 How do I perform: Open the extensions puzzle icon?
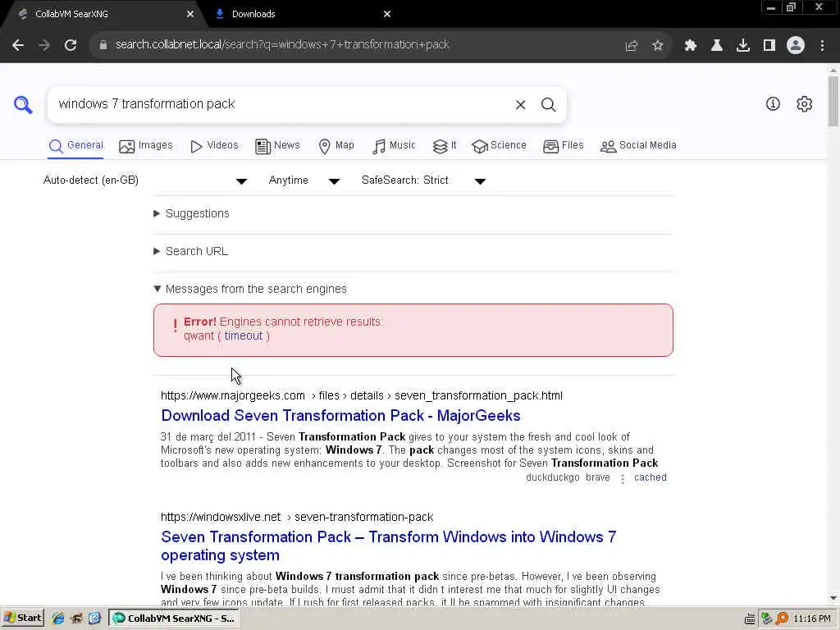pyautogui.click(x=690, y=46)
